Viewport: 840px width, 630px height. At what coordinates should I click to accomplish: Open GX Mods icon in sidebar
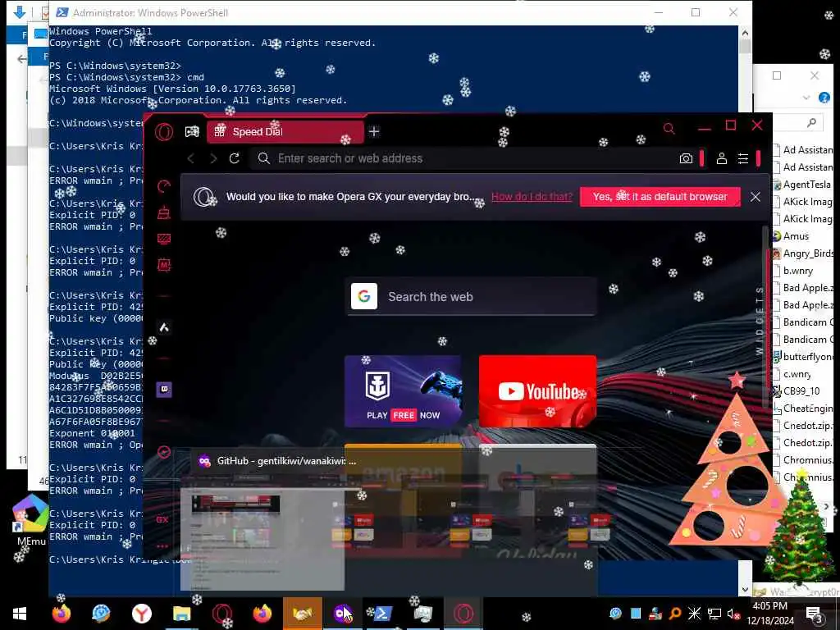(164, 265)
